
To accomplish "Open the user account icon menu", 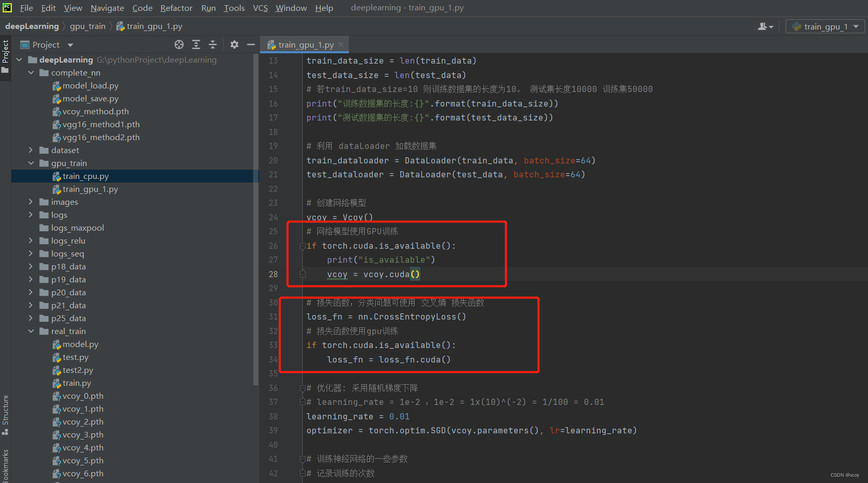I will click(766, 26).
